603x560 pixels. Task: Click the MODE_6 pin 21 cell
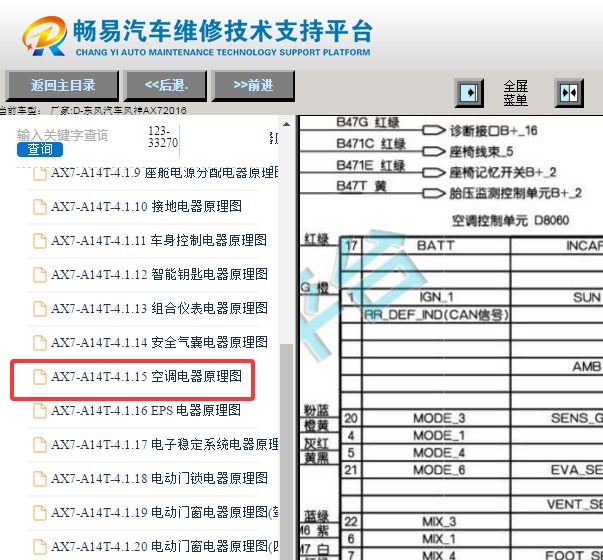(x=436, y=470)
